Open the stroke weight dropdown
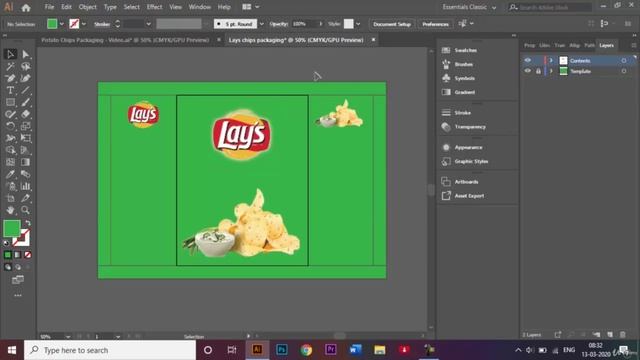The image size is (640, 360). (x=149, y=24)
